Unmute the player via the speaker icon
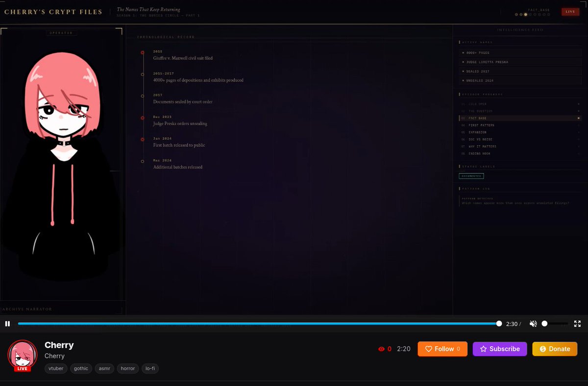The image size is (588, 386). 533,324
